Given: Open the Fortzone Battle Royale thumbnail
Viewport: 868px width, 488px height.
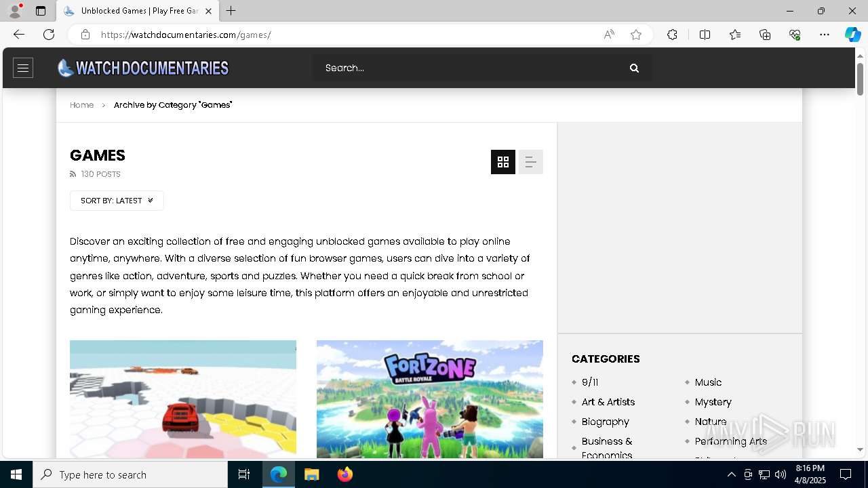Looking at the screenshot, I should point(430,399).
